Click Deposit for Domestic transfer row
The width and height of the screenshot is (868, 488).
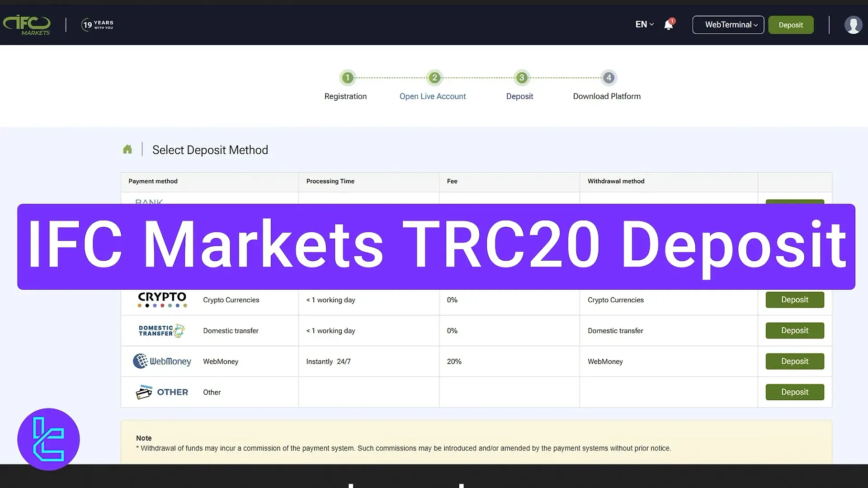(x=795, y=330)
